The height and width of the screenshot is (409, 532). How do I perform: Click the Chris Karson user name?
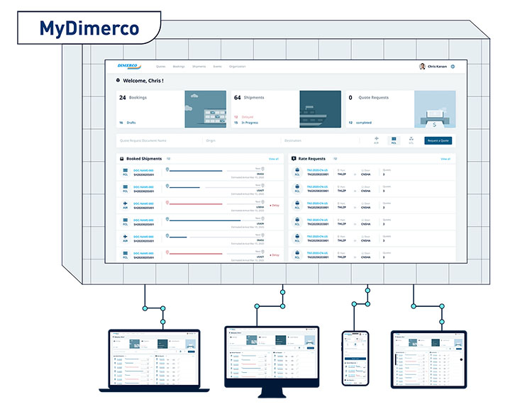coord(437,67)
